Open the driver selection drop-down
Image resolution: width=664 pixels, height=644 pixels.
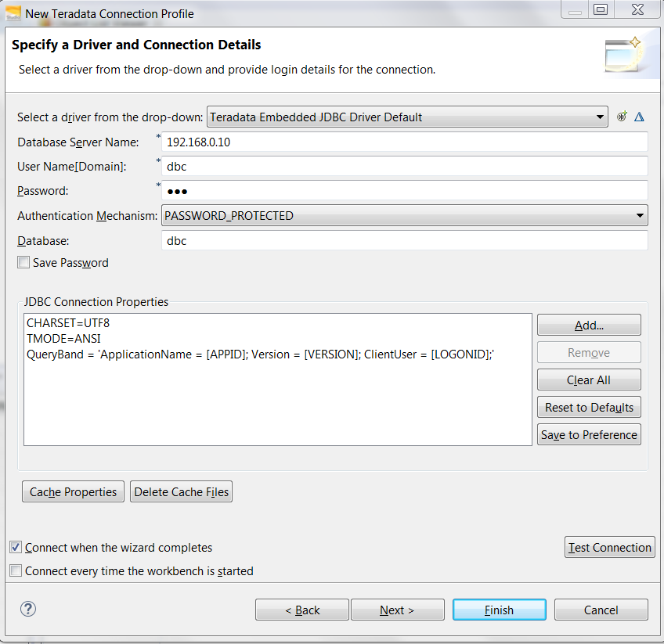[600, 117]
